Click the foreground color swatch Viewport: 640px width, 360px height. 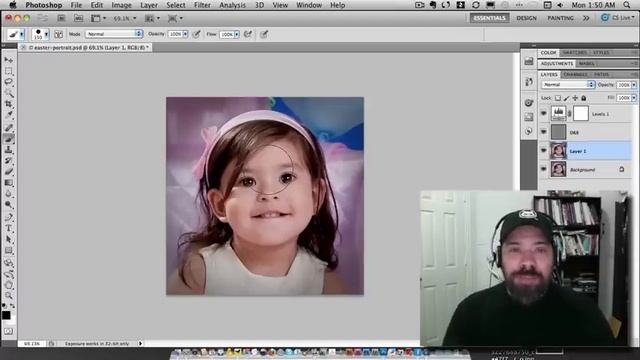tap(6, 315)
